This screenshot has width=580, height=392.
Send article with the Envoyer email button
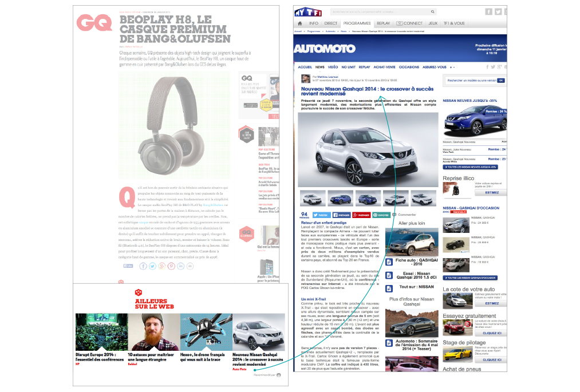[x=381, y=215]
